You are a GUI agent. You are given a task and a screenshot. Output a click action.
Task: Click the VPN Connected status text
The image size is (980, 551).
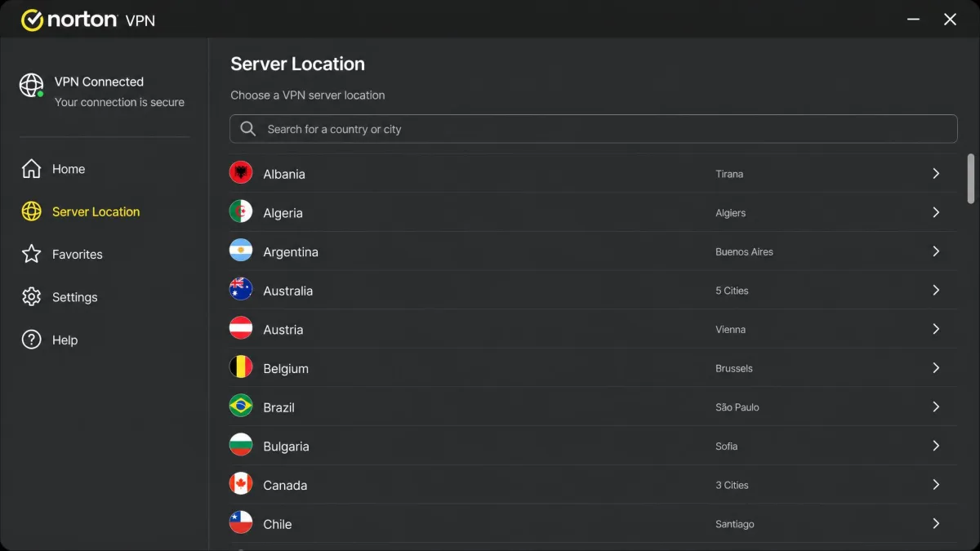pyautogui.click(x=99, y=82)
